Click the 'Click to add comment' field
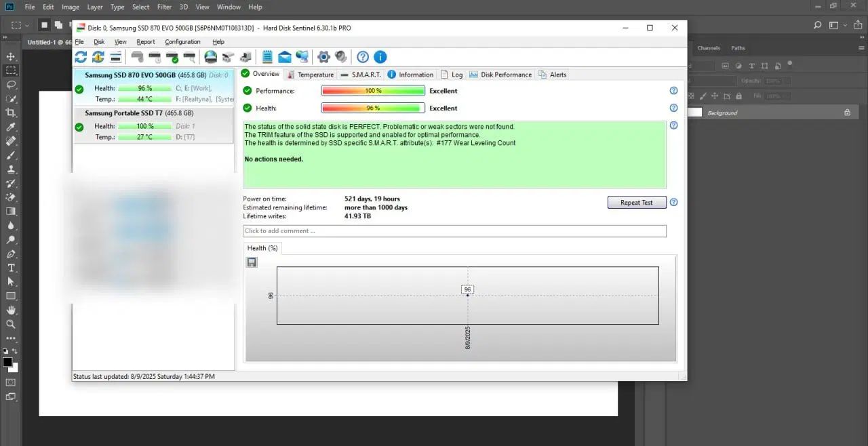The height and width of the screenshot is (446, 868). [454, 231]
